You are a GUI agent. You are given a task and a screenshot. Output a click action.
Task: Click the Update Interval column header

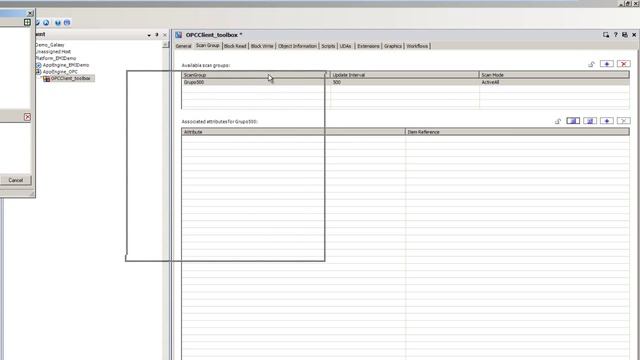404,75
